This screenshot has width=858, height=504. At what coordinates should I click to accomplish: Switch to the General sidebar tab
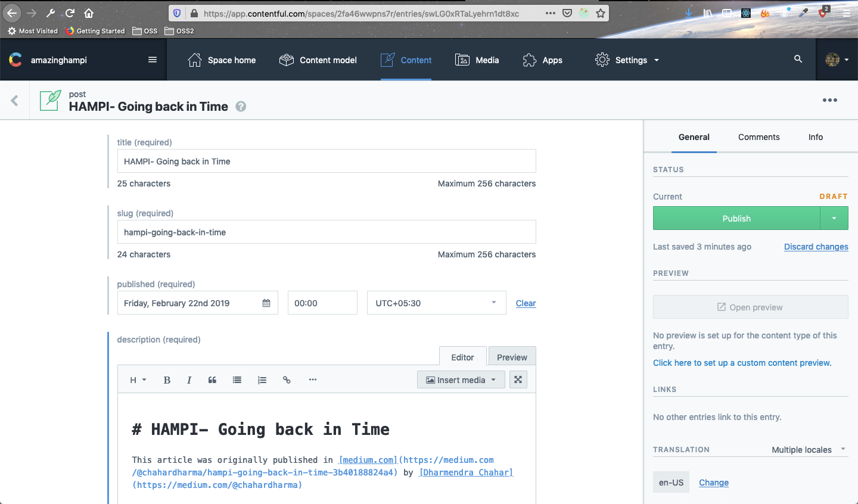click(x=694, y=137)
